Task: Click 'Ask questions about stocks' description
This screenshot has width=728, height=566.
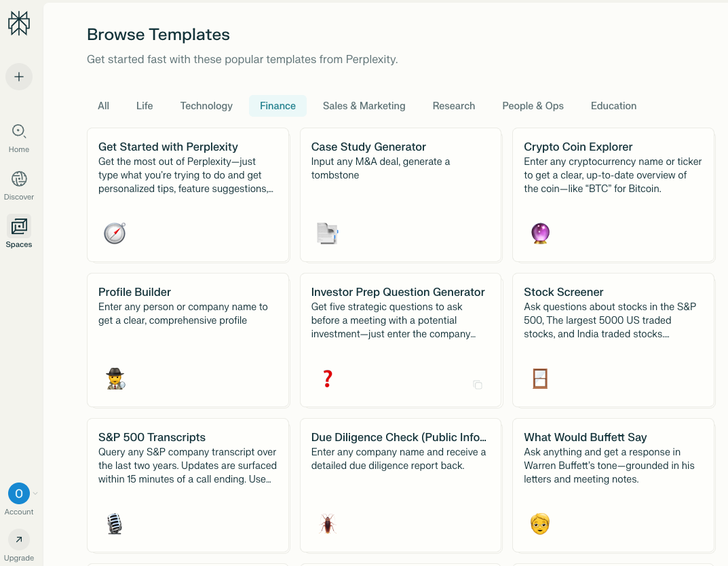Action: click(610, 320)
